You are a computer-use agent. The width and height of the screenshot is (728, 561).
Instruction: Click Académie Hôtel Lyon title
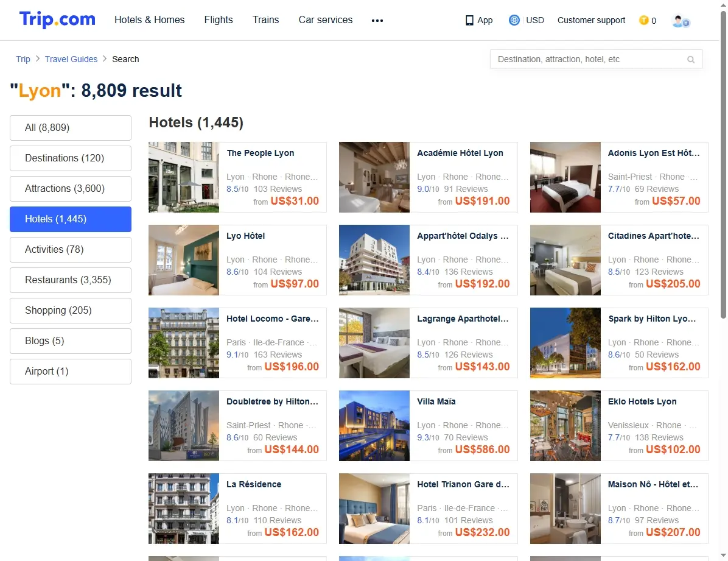click(x=460, y=153)
